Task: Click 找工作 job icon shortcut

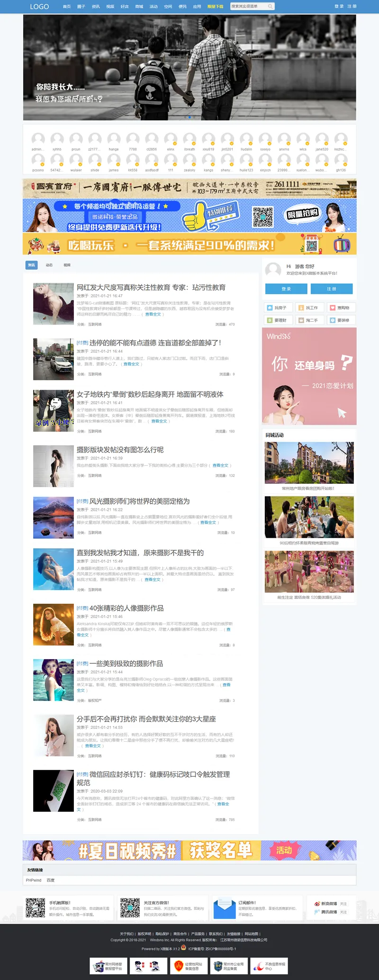Action: coord(301,308)
